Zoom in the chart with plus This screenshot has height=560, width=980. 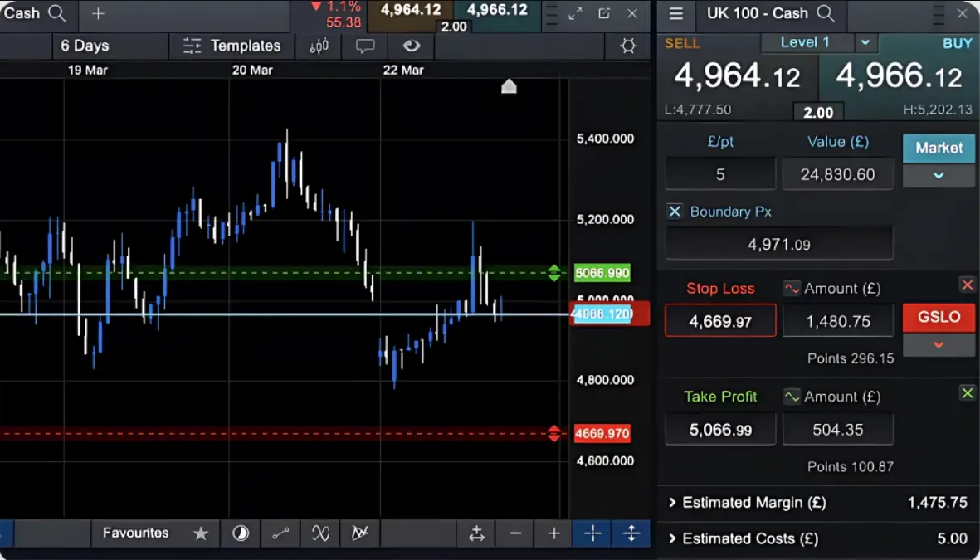pos(553,533)
